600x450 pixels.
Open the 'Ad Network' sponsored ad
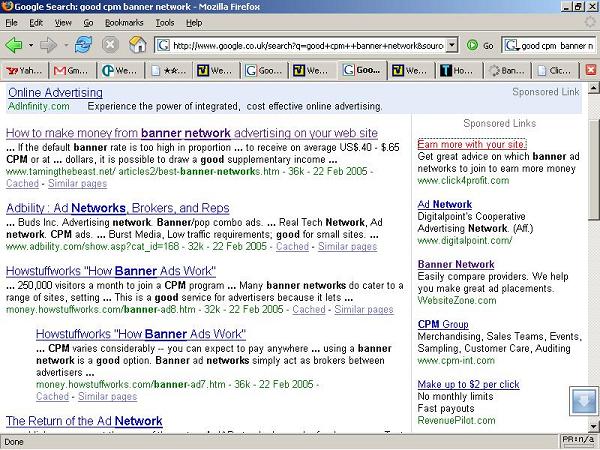pos(445,204)
